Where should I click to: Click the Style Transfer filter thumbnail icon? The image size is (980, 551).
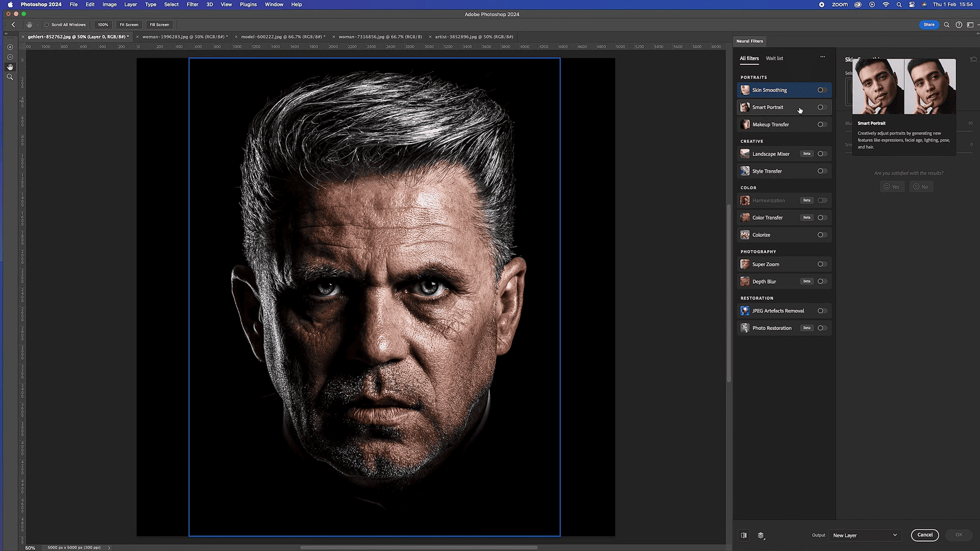[x=745, y=171]
